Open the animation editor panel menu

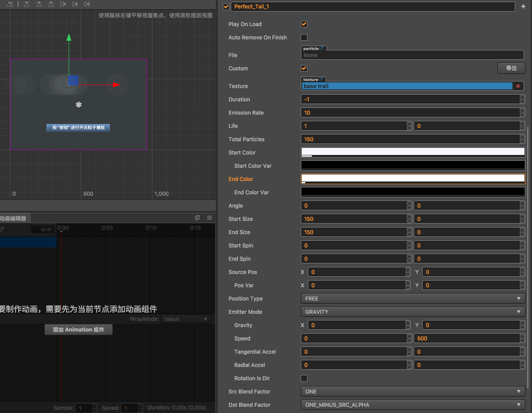tap(210, 218)
